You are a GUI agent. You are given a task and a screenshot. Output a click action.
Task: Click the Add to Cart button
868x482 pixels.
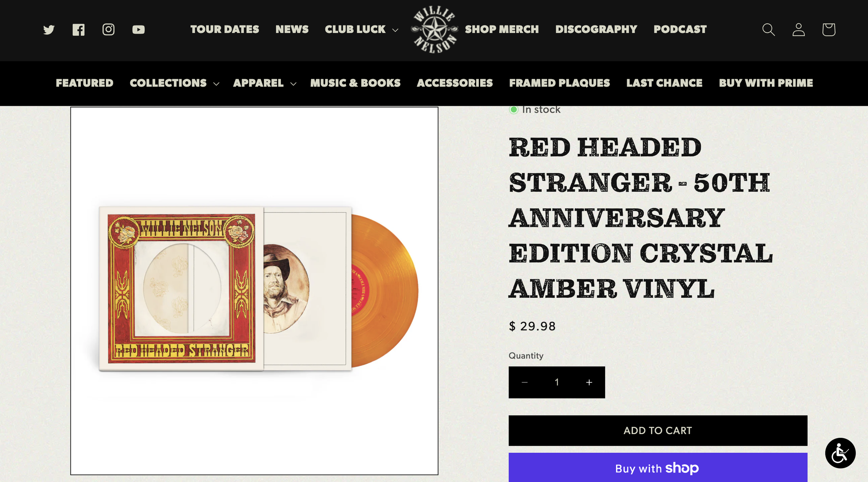(658, 430)
